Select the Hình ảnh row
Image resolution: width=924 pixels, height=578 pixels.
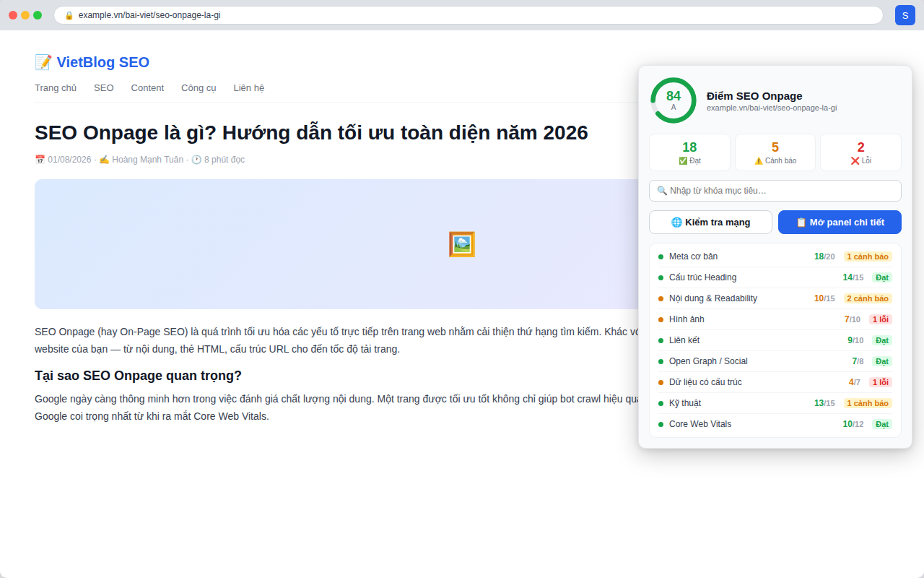tap(775, 319)
